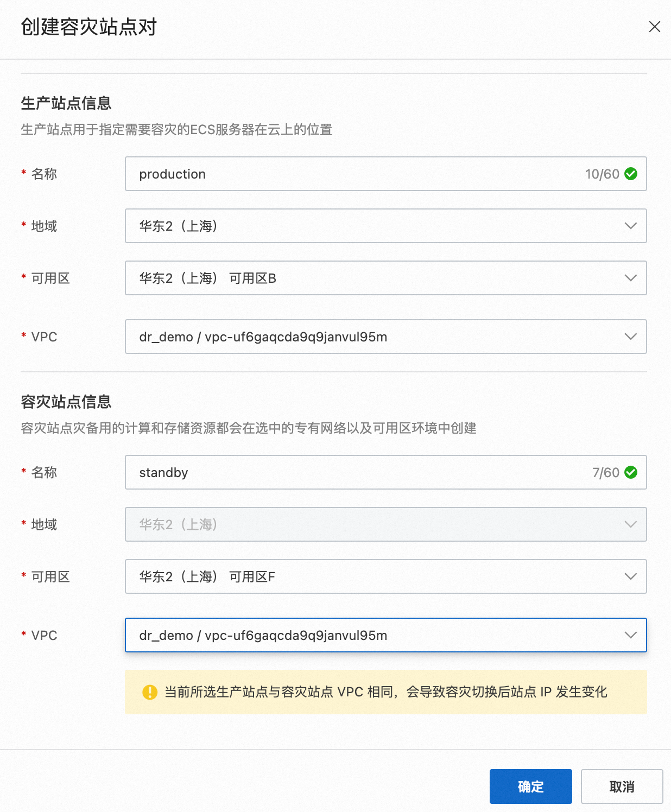671x812 pixels.
Task: Select the 容灾站点信息 section heading
Action: point(66,402)
